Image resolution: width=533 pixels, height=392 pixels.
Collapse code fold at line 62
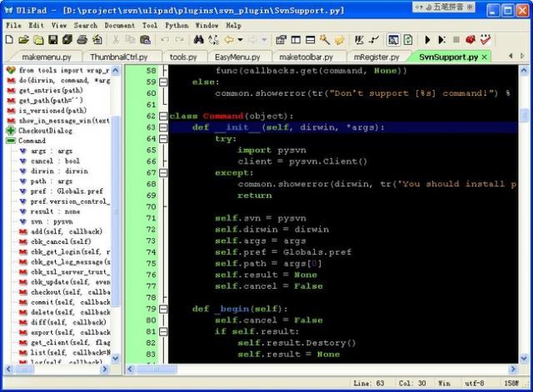point(163,117)
